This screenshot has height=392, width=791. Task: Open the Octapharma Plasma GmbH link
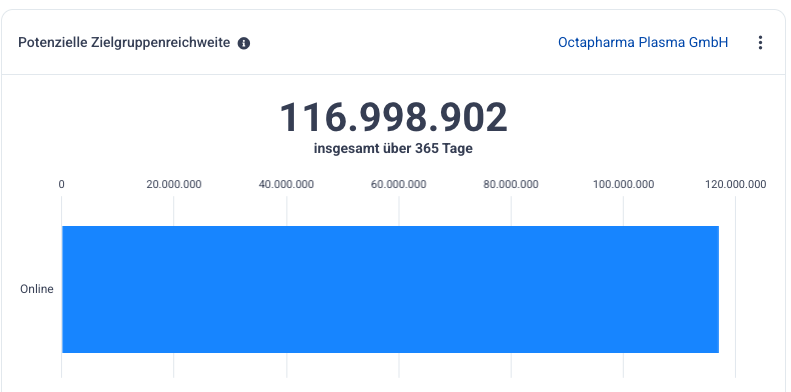(643, 42)
